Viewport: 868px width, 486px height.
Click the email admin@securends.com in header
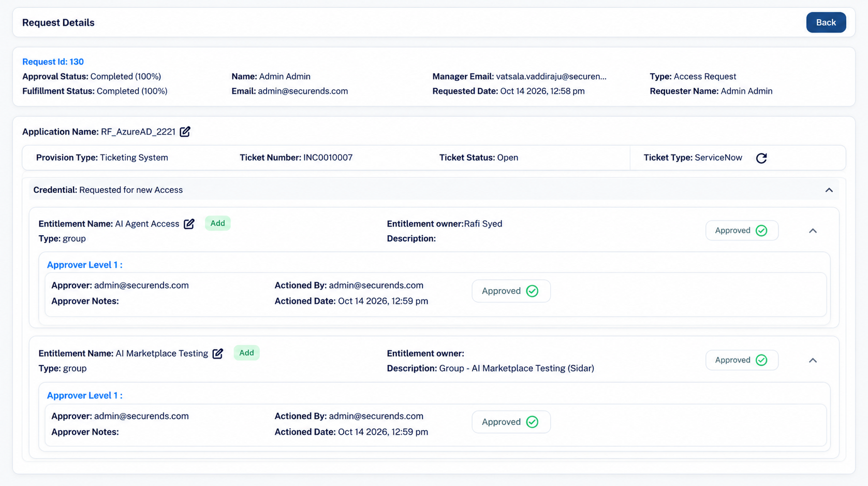coord(303,91)
